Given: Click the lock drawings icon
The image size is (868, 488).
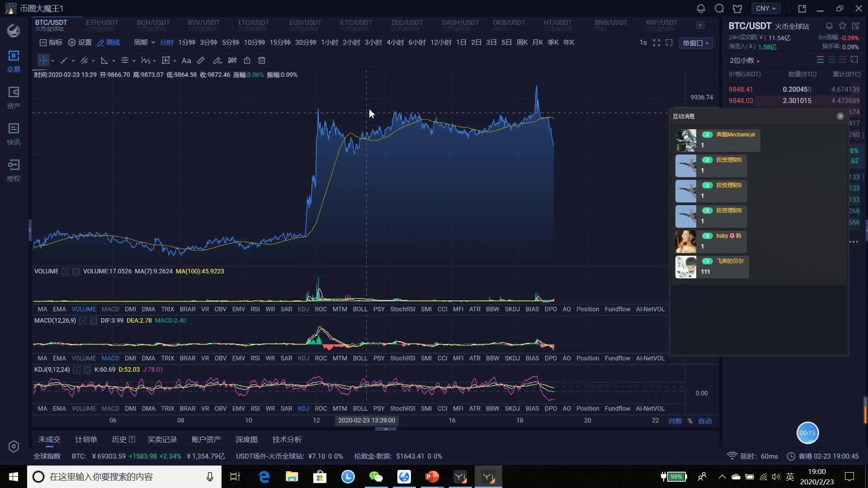Looking at the screenshot, I should pos(247,60).
